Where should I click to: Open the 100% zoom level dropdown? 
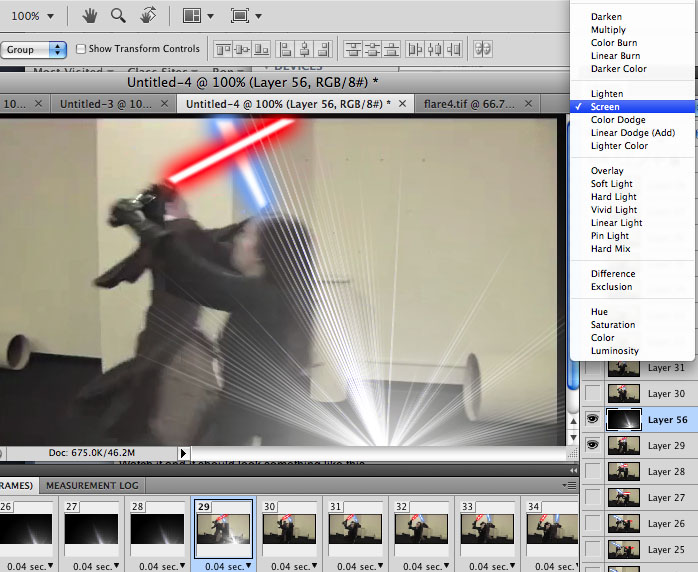pos(50,16)
